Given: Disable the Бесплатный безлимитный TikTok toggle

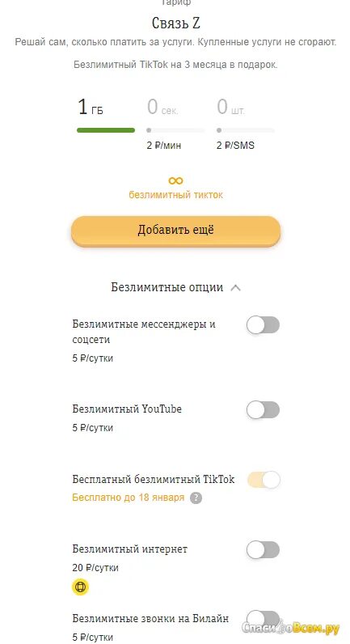Looking at the screenshot, I should click(263, 480).
